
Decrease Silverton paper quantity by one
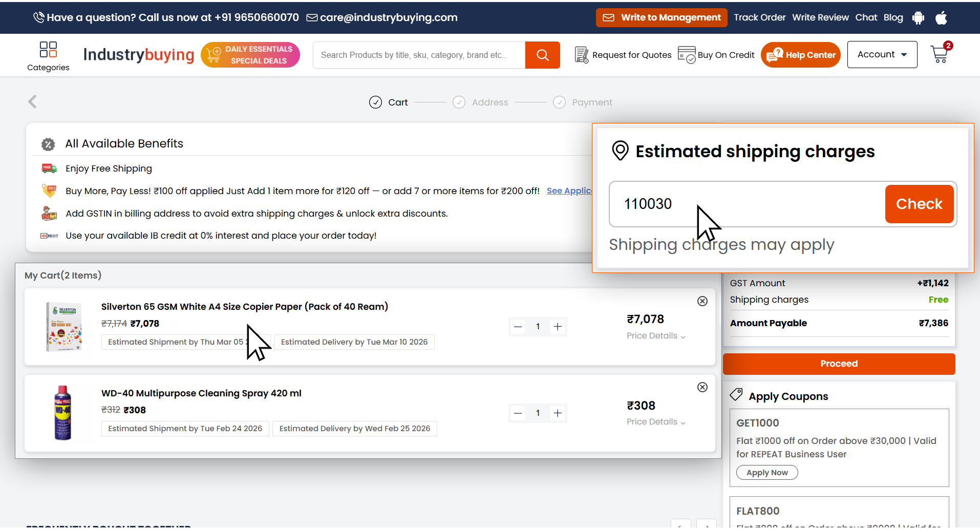point(518,327)
